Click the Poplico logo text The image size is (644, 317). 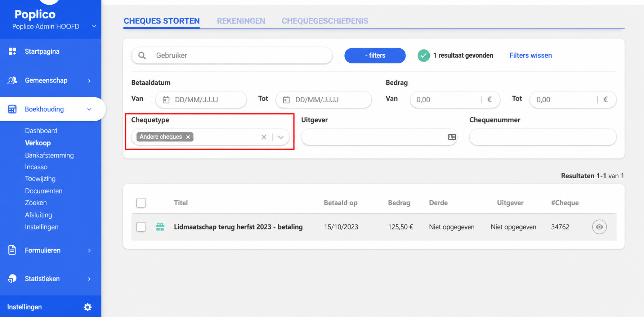click(35, 14)
